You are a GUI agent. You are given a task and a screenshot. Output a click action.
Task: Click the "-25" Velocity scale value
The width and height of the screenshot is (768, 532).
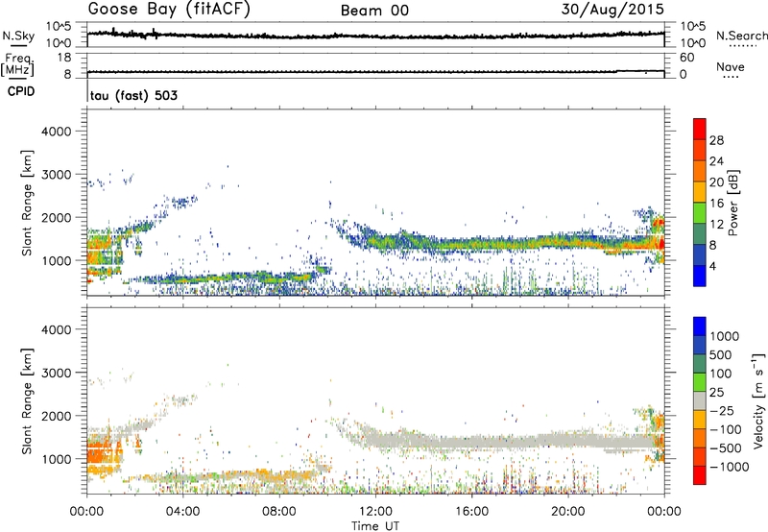pos(722,410)
